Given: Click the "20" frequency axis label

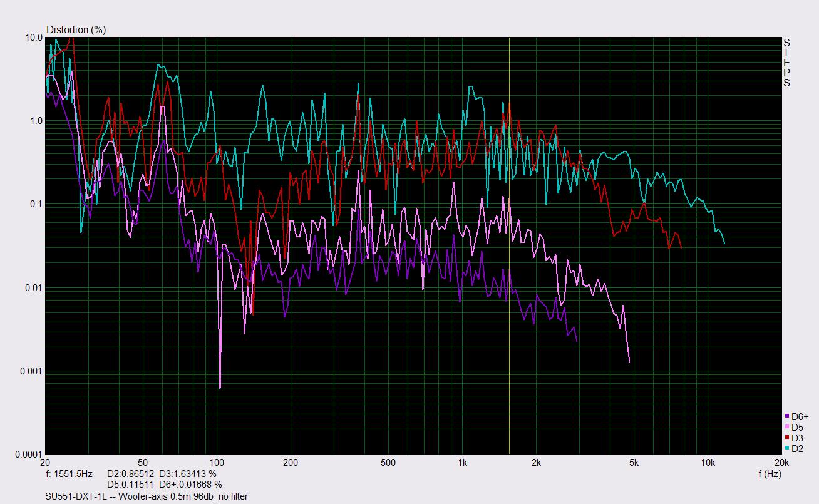Looking at the screenshot, I should [x=45, y=463].
